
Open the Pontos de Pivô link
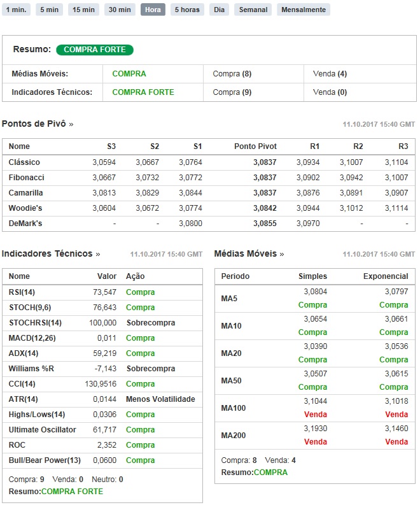(38, 124)
